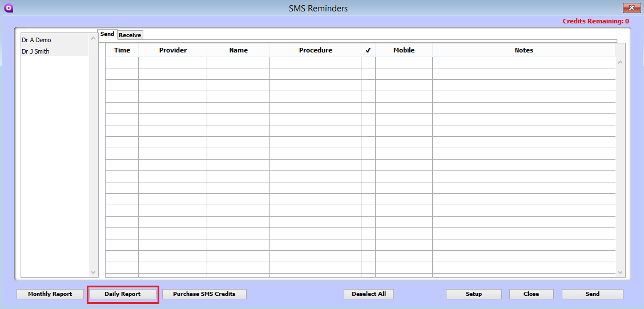Click the purple app icon in title bar
Viewport: 644px width, 309px height.
(8, 8)
